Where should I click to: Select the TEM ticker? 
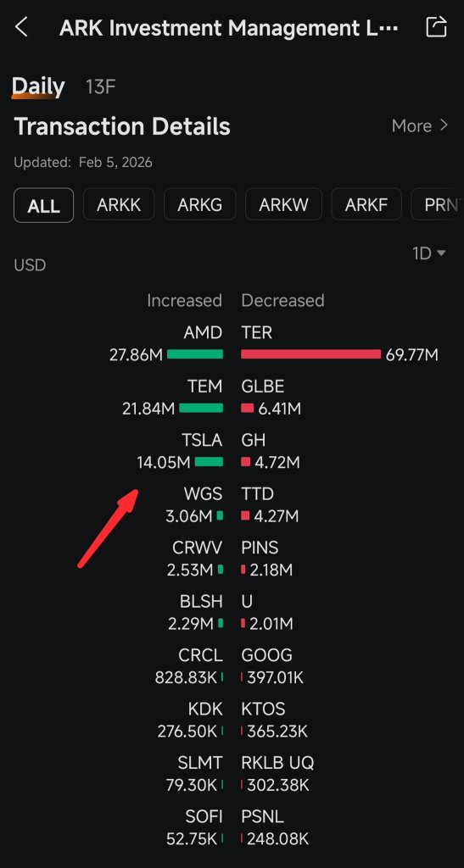[x=205, y=386]
